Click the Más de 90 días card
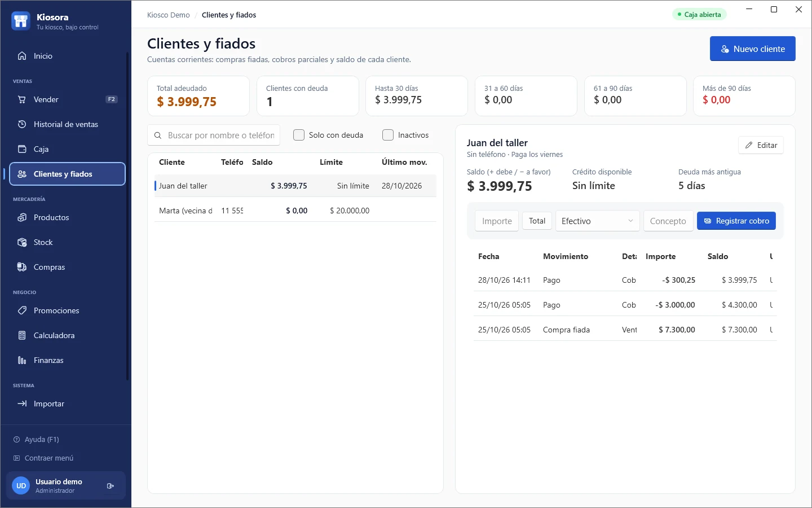The image size is (812, 508). (x=744, y=96)
